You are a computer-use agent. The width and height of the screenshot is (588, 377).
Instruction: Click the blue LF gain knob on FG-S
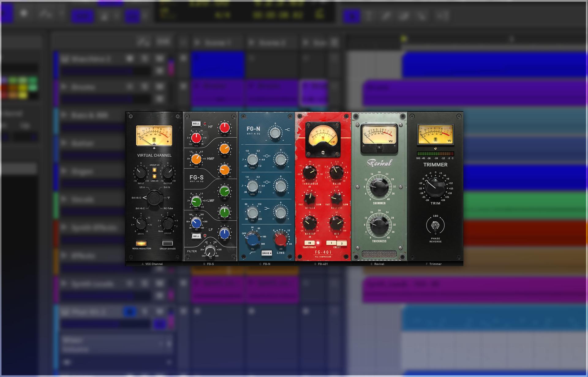coord(224,233)
